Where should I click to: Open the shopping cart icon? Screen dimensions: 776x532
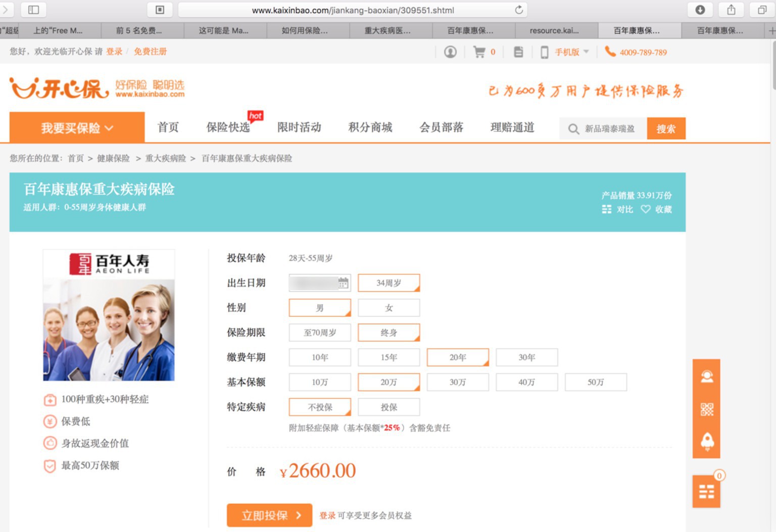click(479, 52)
